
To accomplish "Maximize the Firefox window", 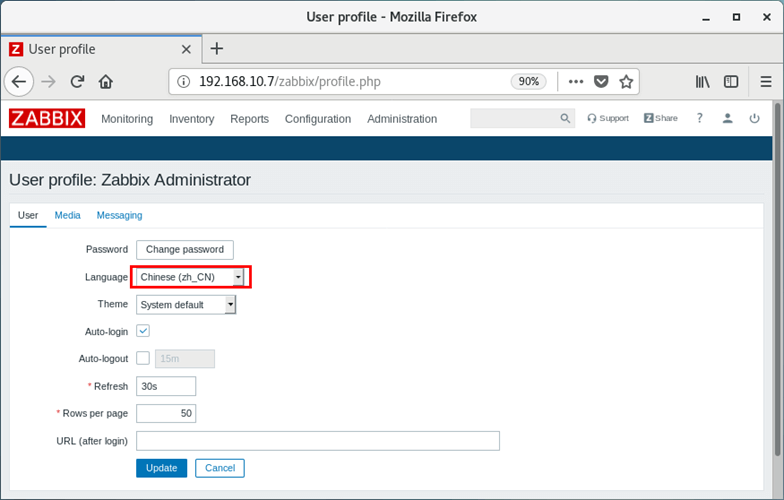I will (736, 17).
